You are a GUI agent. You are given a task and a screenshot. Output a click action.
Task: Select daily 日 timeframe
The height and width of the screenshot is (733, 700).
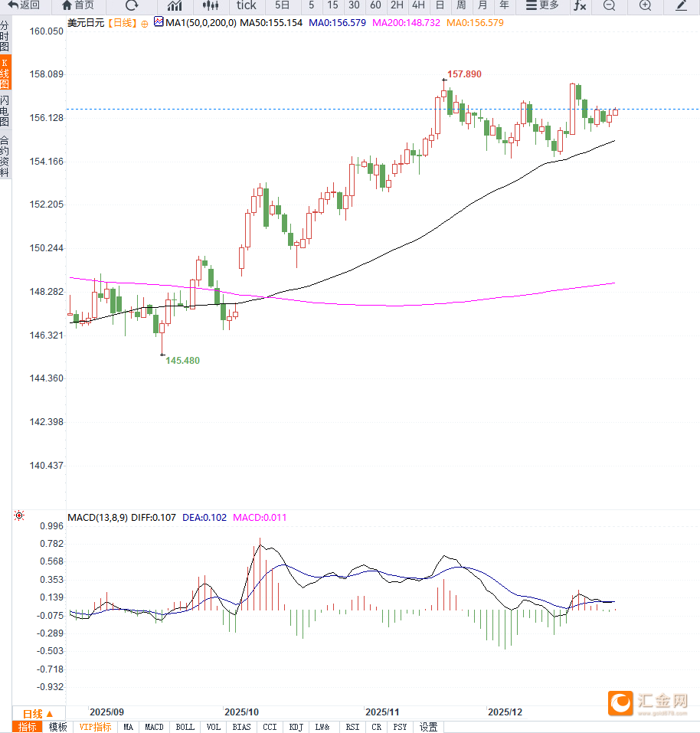click(440, 5)
